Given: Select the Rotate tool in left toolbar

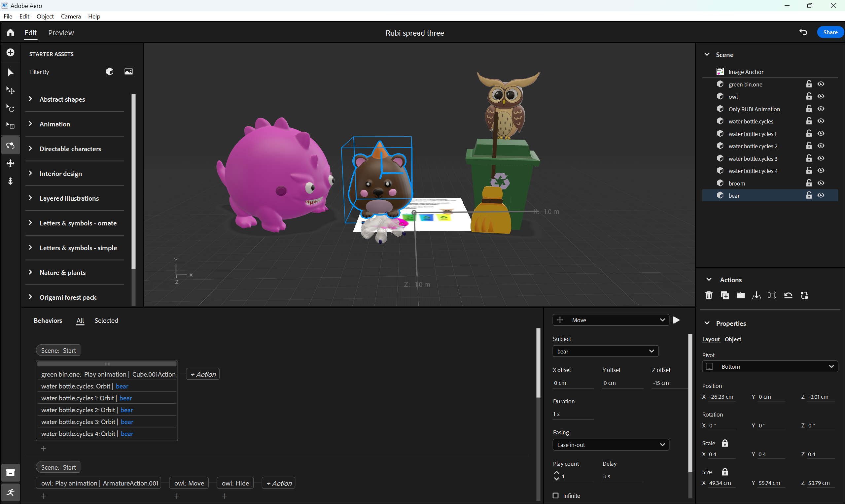Looking at the screenshot, I should [x=11, y=108].
